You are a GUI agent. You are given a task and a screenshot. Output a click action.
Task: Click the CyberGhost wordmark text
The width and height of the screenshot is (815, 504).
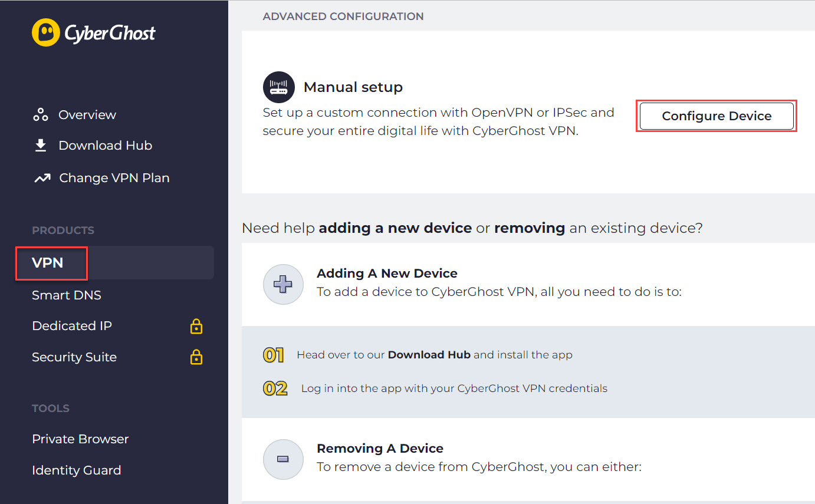point(110,34)
